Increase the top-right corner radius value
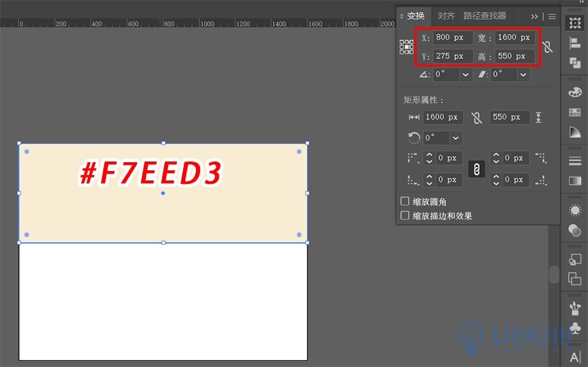The image size is (588, 367). (496, 155)
